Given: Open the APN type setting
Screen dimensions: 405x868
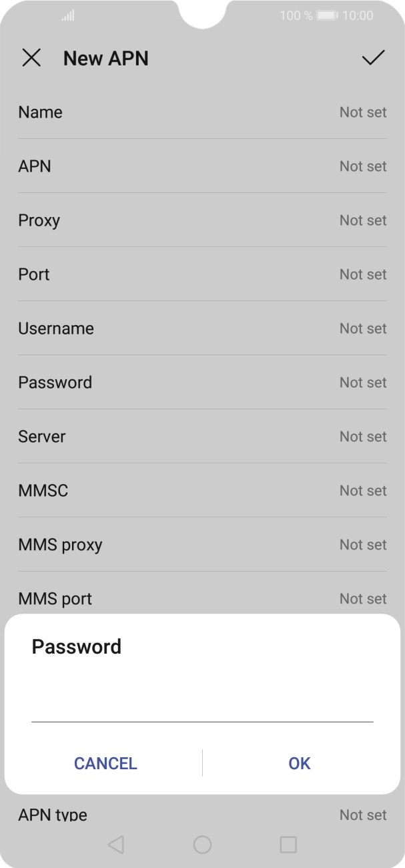Looking at the screenshot, I should [202, 815].
